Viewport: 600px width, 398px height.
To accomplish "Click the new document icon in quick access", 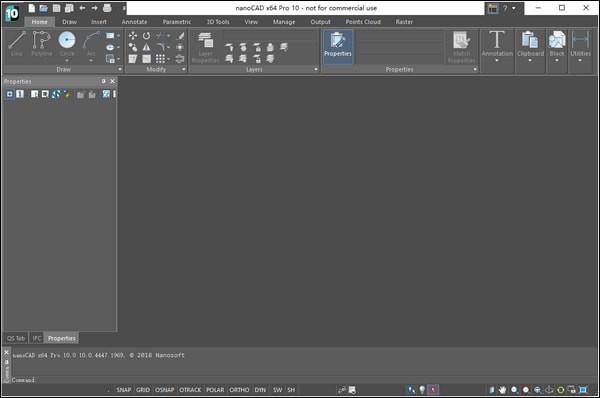I will point(32,8).
